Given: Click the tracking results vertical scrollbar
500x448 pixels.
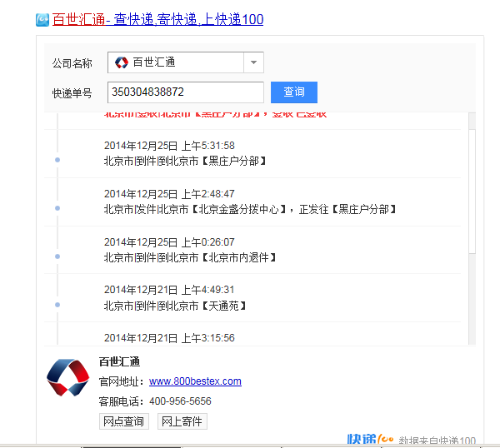Looking at the screenshot, I should pyautogui.click(x=472, y=183).
